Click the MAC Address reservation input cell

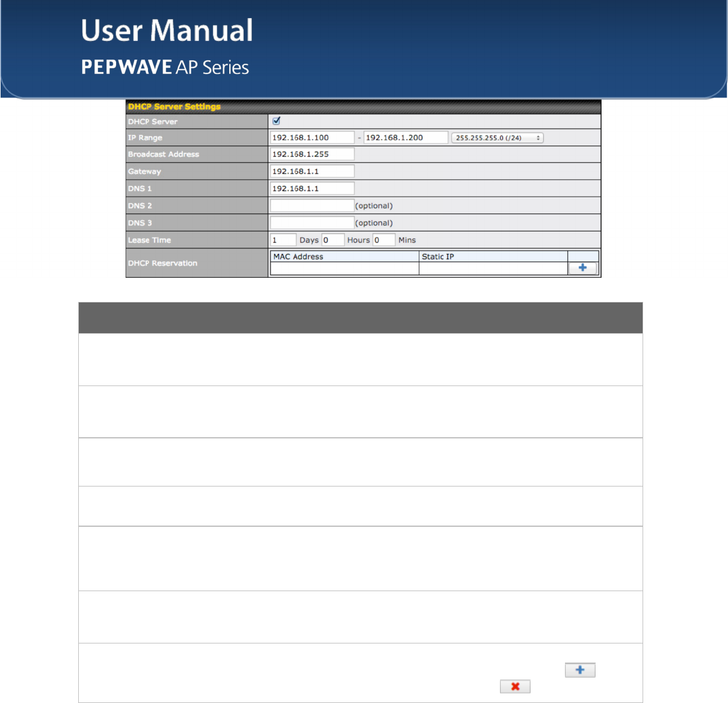point(345,269)
